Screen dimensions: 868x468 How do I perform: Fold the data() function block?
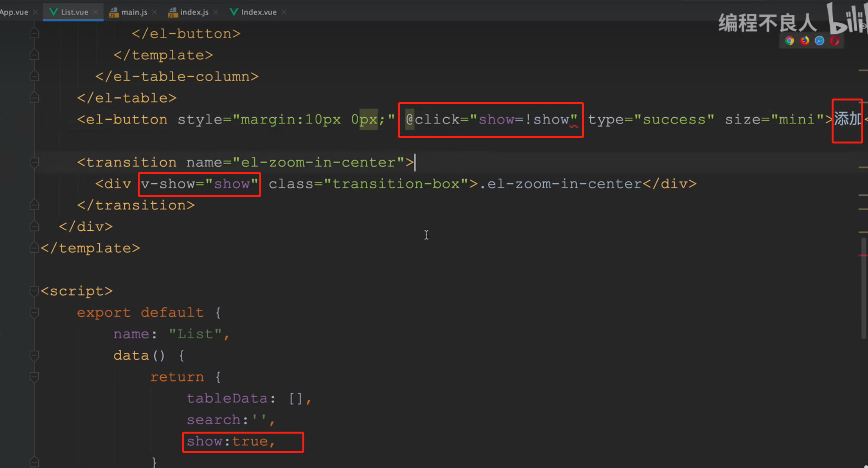pyautogui.click(x=34, y=355)
